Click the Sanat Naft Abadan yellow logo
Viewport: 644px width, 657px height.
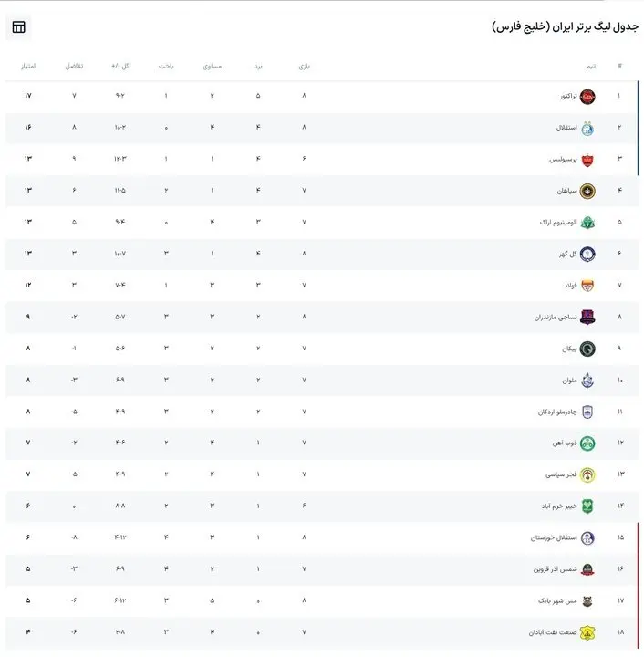coord(587,632)
